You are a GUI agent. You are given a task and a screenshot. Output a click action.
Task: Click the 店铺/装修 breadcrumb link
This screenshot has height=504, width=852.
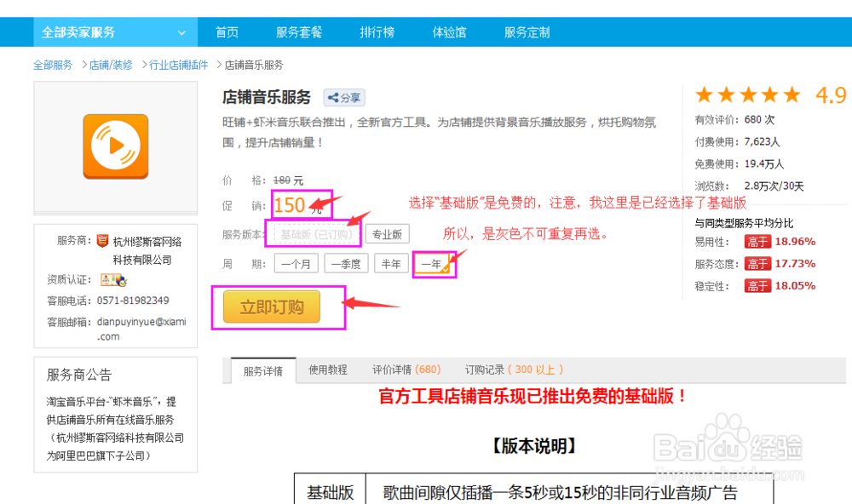(111, 66)
